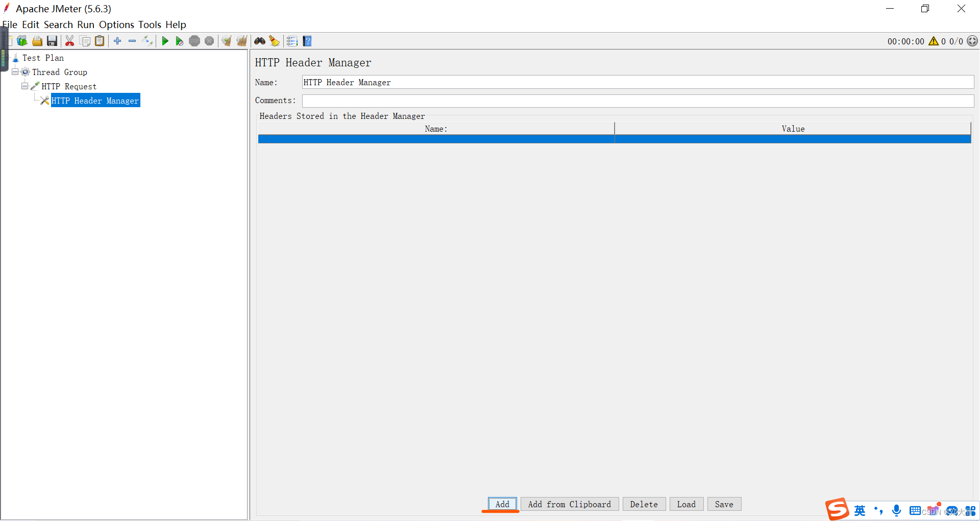Open the Tools menu
This screenshot has width=980, height=521.
pos(150,24)
